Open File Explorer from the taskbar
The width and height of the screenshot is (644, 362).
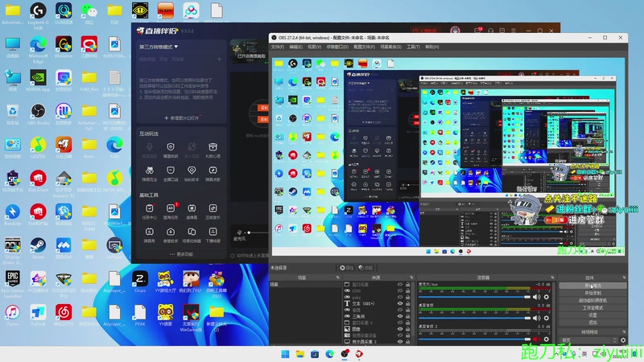pos(299,354)
